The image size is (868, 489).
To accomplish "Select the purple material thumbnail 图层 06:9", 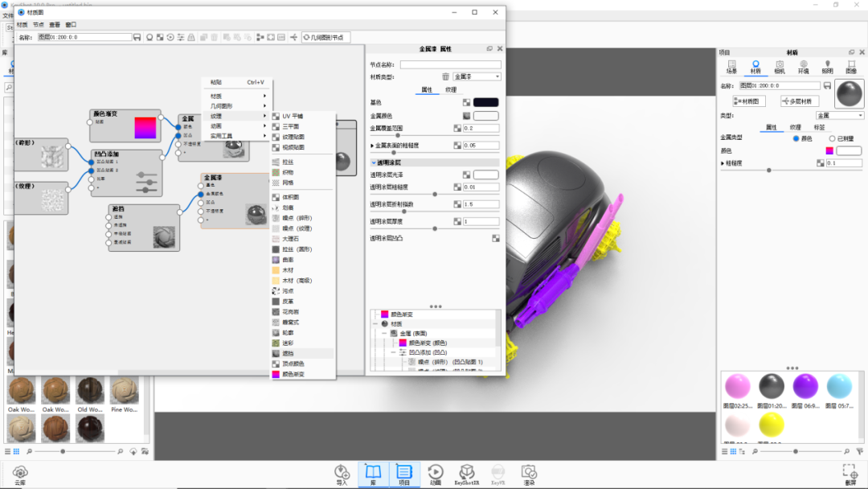I will coord(805,386).
